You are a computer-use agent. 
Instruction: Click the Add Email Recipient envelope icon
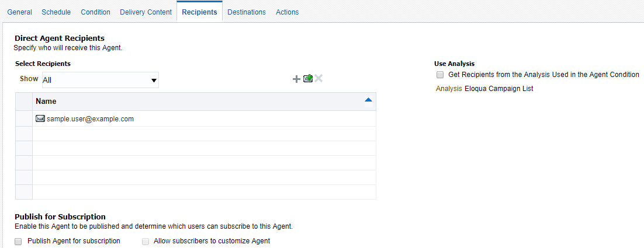coord(307,78)
